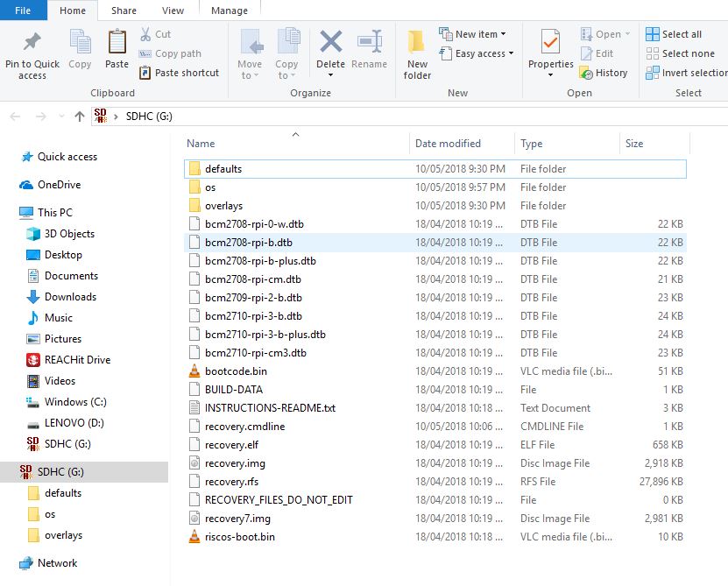Click the Rename icon

[370, 42]
